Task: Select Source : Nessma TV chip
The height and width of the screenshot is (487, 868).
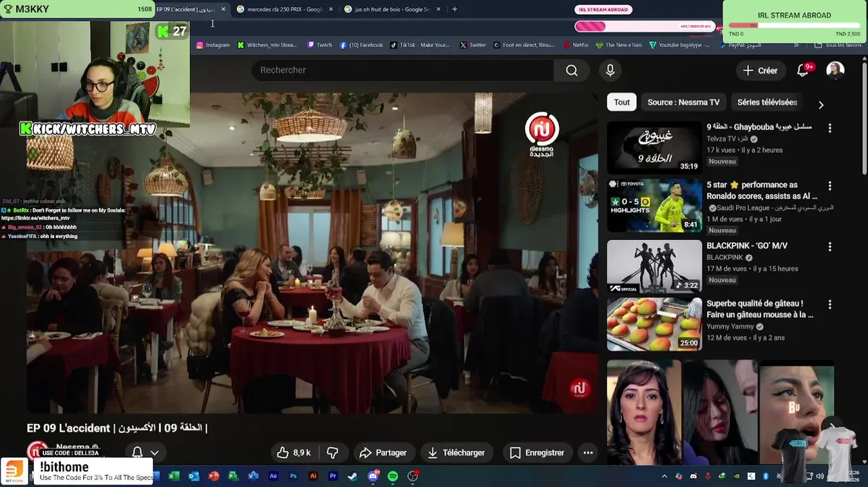Action: (683, 102)
